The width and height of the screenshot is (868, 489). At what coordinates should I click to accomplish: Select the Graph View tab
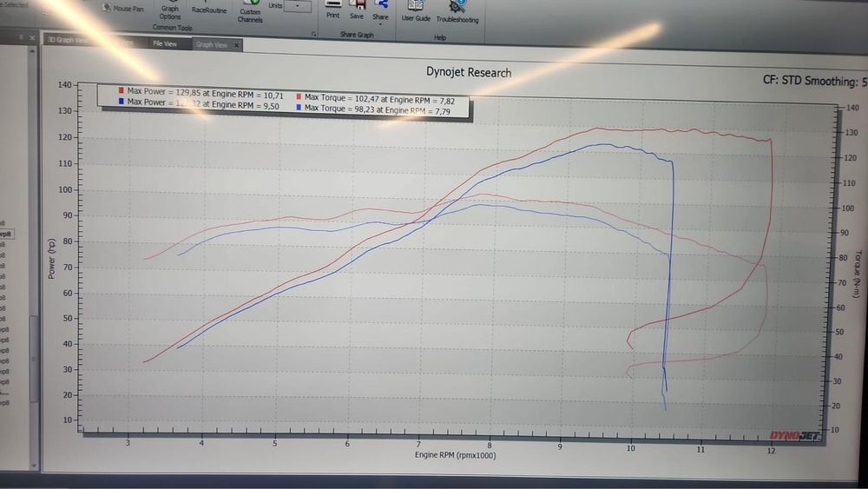coord(212,45)
